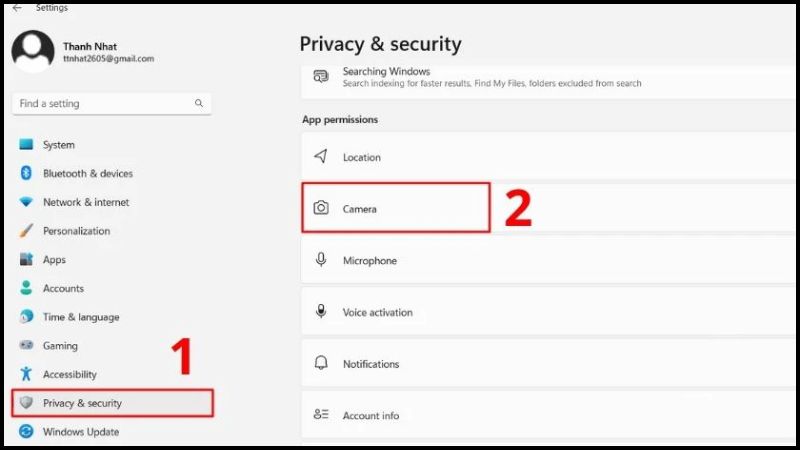Viewport: 800px width, 450px height.
Task: Open Windows Update page
Action: pyautogui.click(x=81, y=432)
